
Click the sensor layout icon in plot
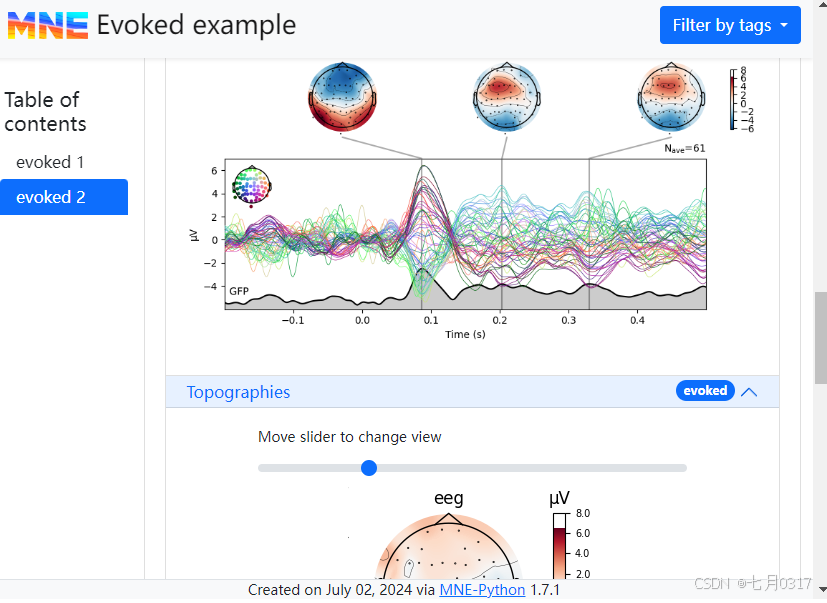[x=251, y=185]
